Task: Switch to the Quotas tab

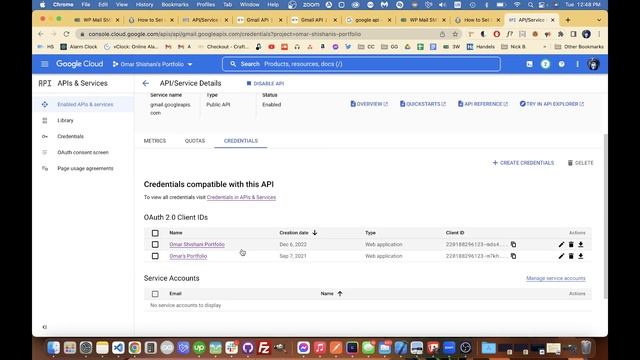Action: [195, 141]
